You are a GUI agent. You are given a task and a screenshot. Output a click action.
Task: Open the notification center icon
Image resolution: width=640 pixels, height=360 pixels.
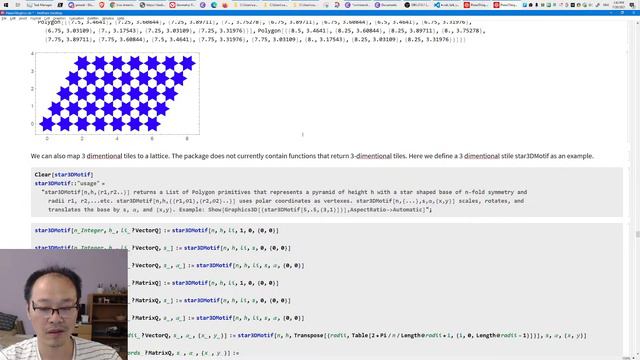[x=632, y=5]
